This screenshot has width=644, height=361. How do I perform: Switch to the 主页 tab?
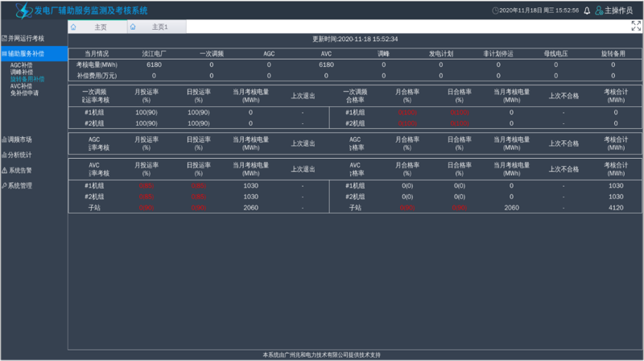(x=100, y=27)
